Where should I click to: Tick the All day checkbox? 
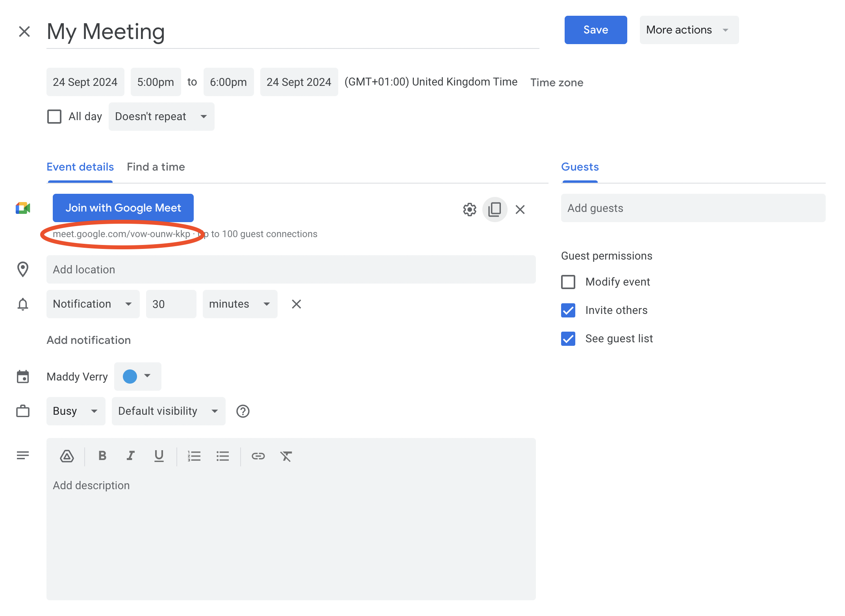pos(54,117)
